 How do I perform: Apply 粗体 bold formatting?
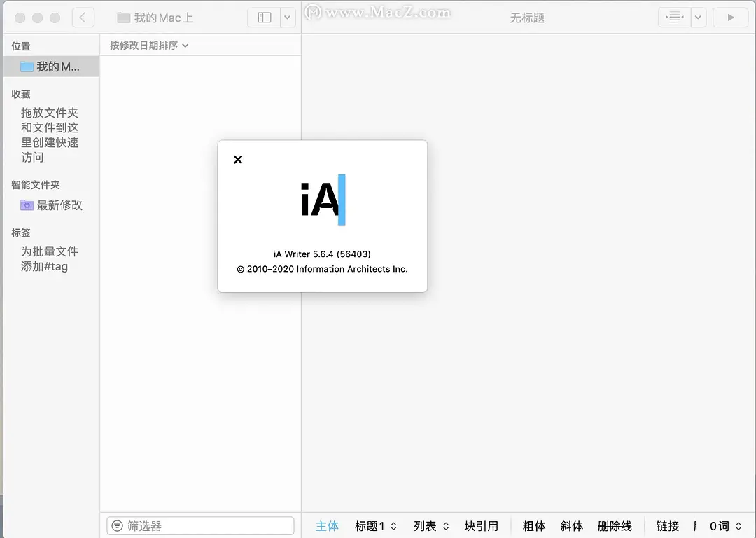(x=534, y=526)
